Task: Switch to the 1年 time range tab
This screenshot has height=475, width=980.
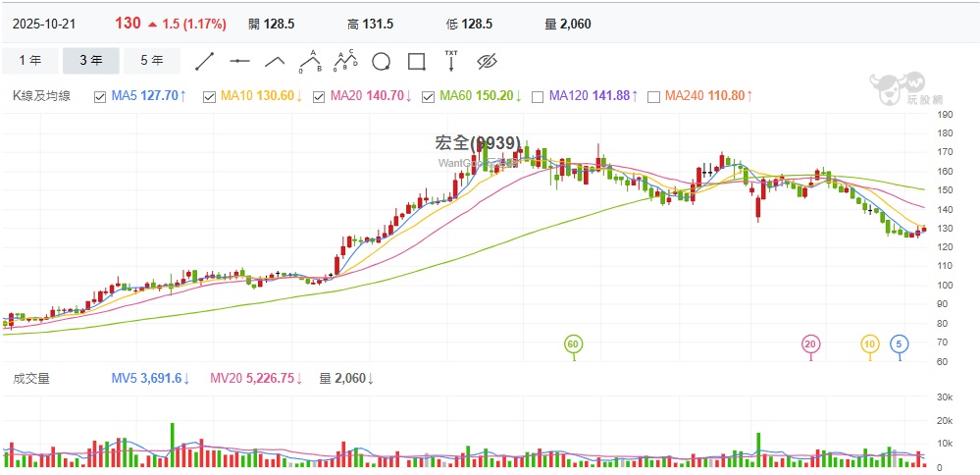Action: pos(30,61)
